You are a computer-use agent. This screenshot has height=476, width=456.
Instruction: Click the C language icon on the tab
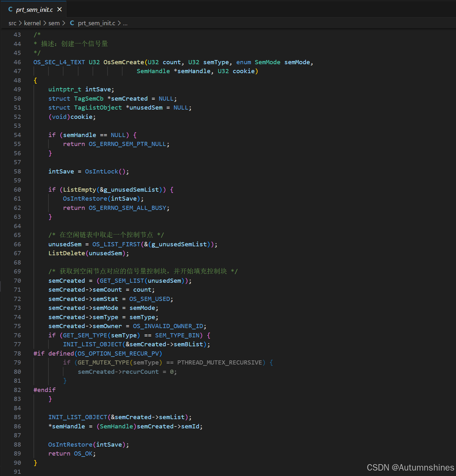coord(11,10)
